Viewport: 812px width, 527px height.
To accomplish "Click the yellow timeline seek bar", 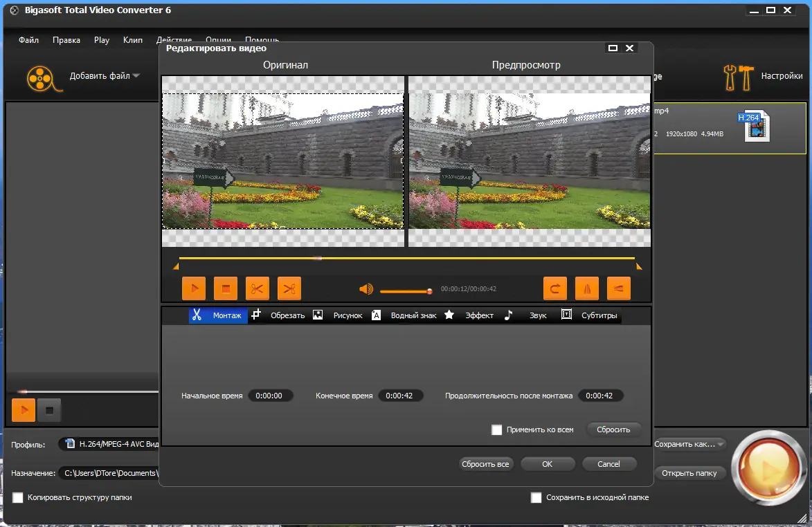I will (406, 258).
